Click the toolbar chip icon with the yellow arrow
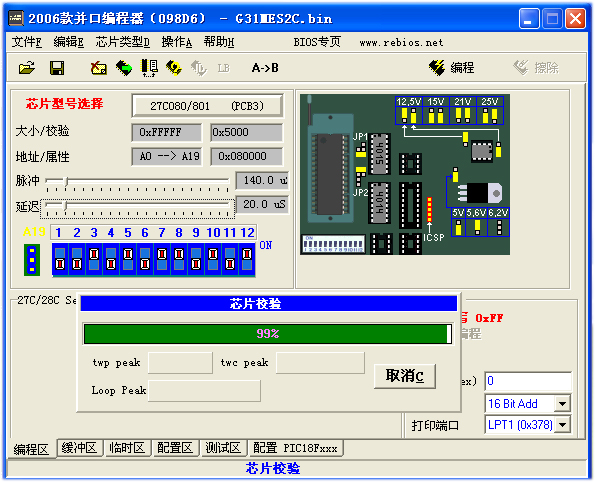 (x=174, y=68)
